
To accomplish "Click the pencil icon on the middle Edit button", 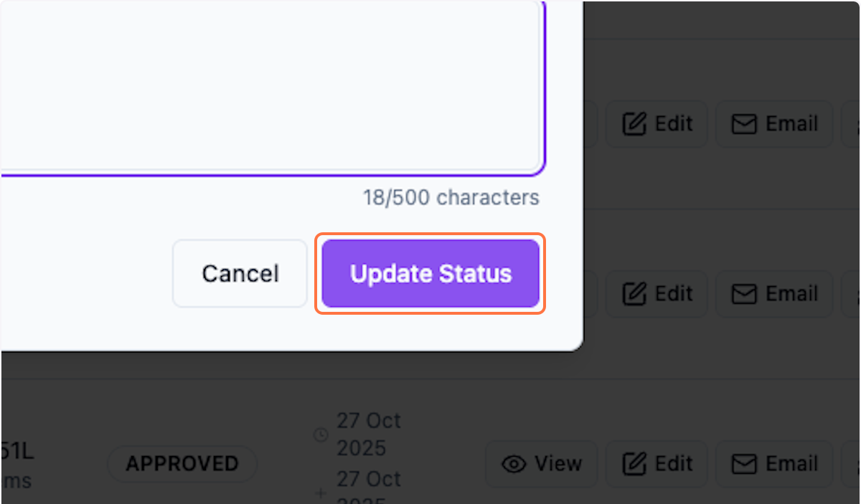I will pos(634,294).
